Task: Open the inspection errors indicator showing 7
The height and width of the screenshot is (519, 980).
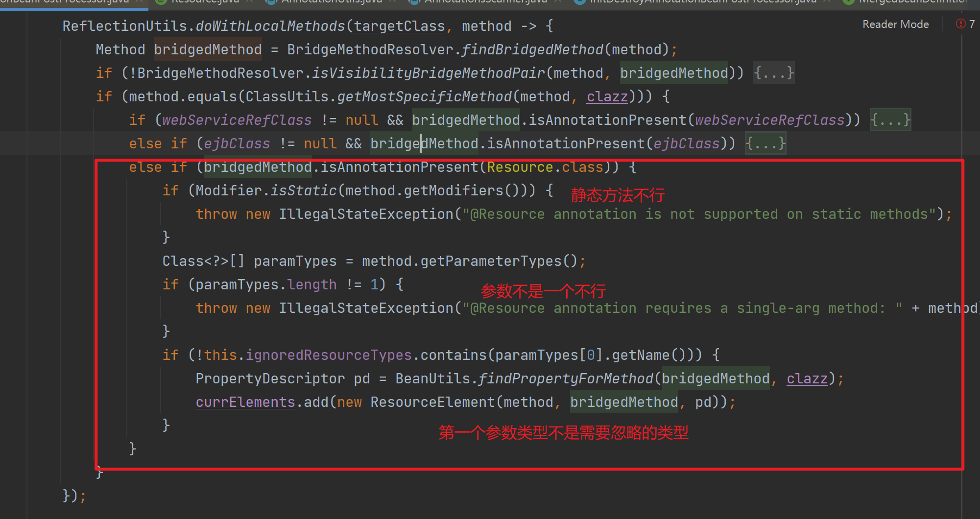Action: pos(965,24)
